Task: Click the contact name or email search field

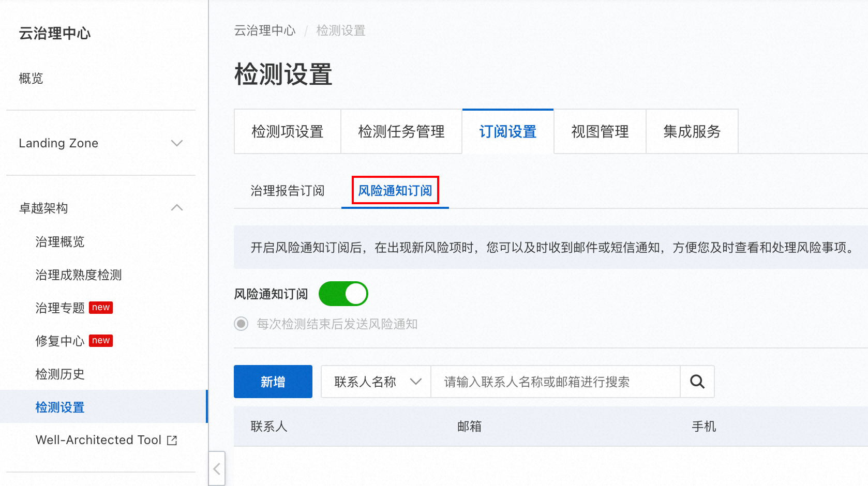Action: 555,382
